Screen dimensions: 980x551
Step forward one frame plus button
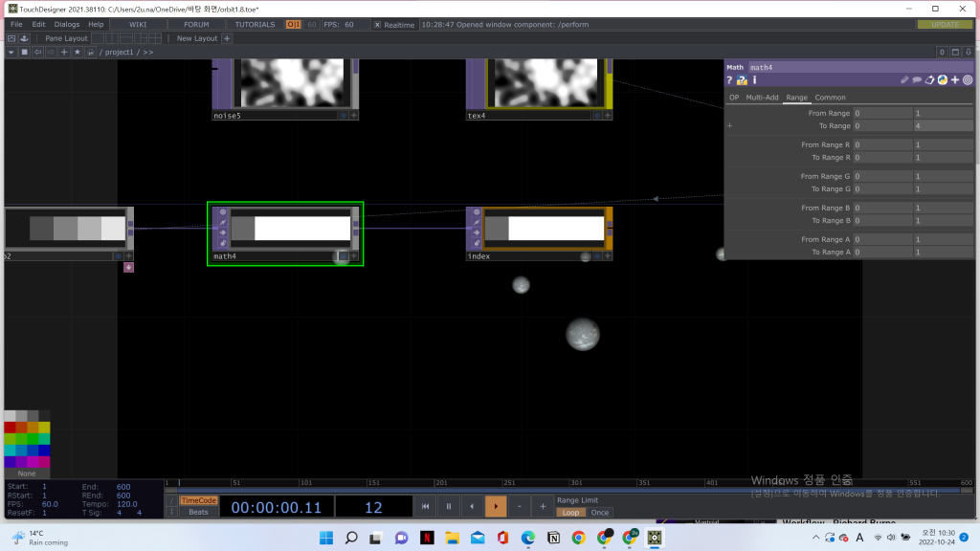click(x=543, y=506)
